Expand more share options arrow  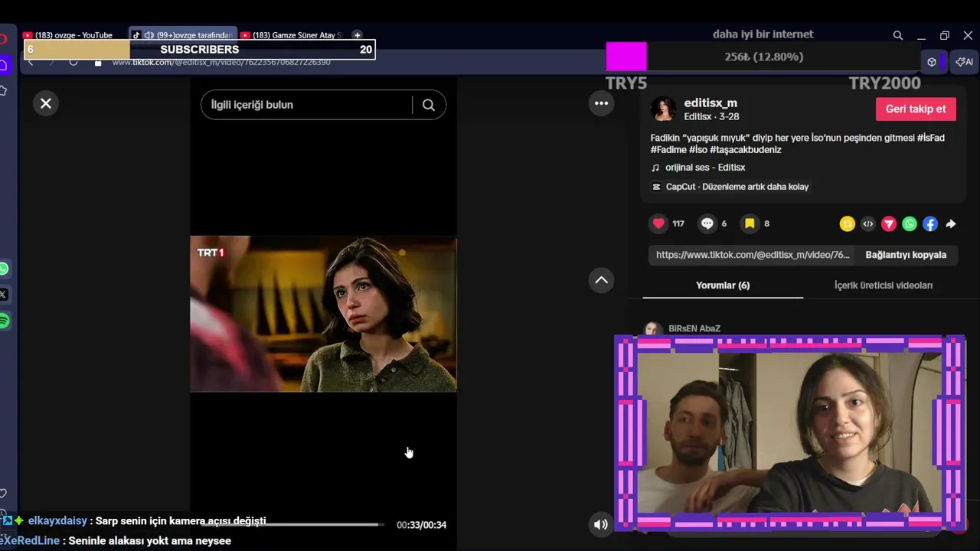pyautogui.click(x=950, y=224)
